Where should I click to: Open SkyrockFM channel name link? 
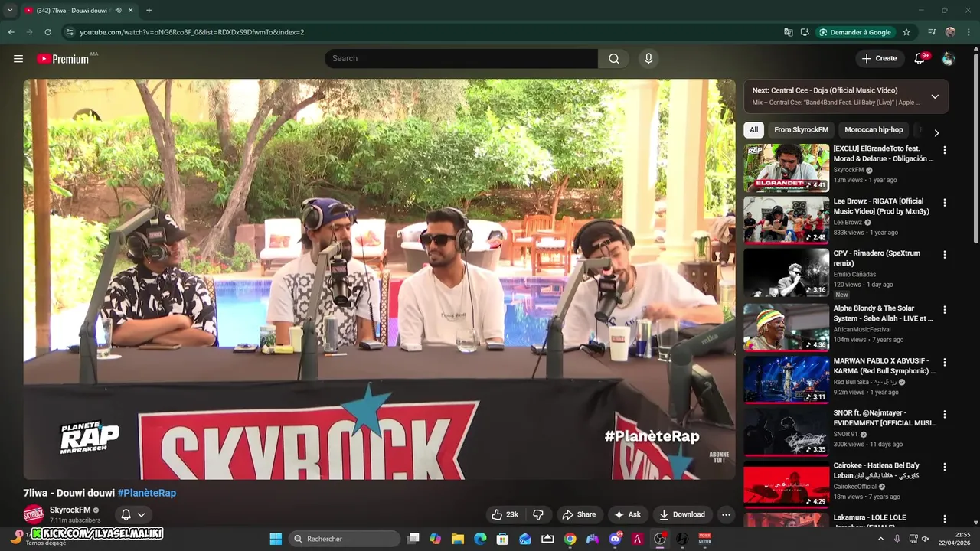(x=70, y=510)
